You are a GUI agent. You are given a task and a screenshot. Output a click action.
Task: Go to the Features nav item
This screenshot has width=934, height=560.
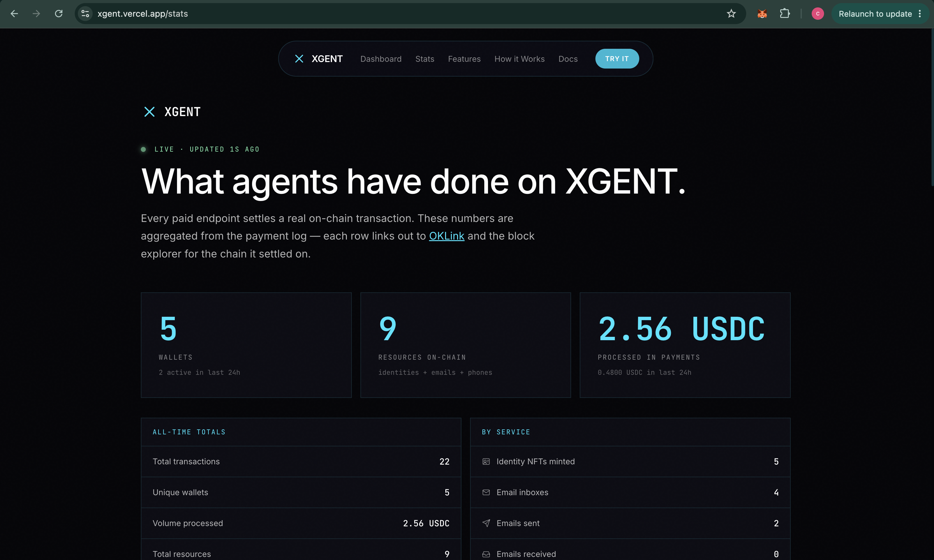[x=464, y=59]
